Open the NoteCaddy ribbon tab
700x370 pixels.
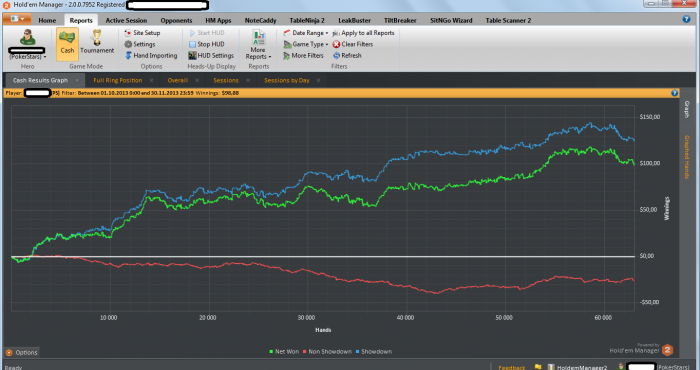(x=260, y=21)
